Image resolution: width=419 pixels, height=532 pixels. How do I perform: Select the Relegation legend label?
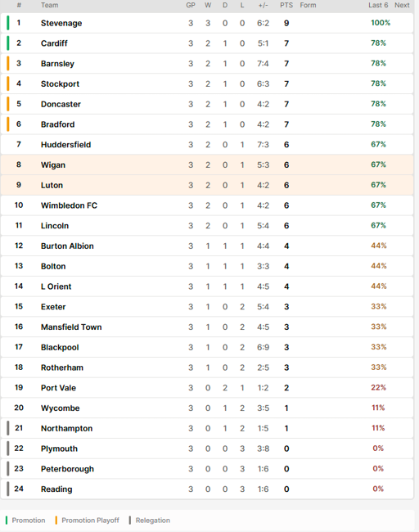[153, 520]
